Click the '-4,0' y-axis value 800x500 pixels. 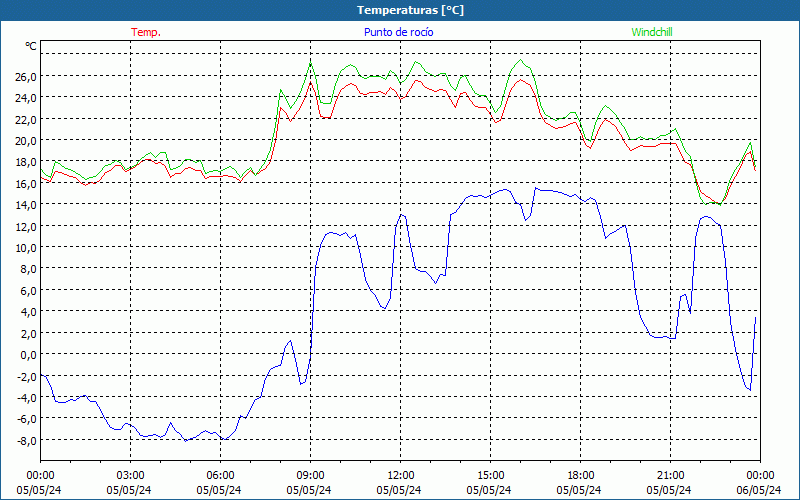pyautogui.click(x=27, y=397)
